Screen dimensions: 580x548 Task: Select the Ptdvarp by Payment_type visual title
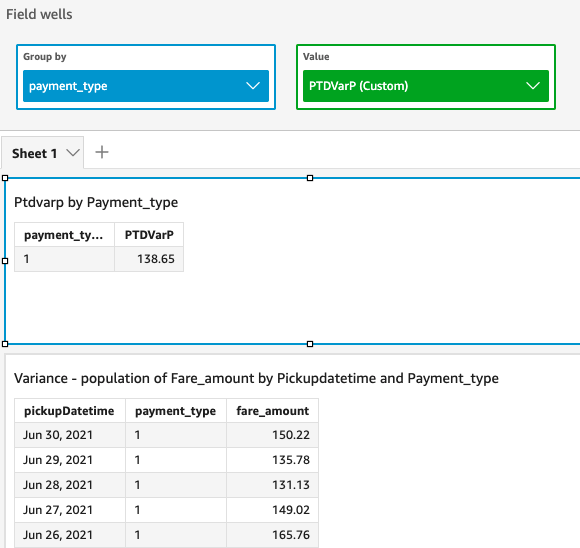[x=96, y=202]
